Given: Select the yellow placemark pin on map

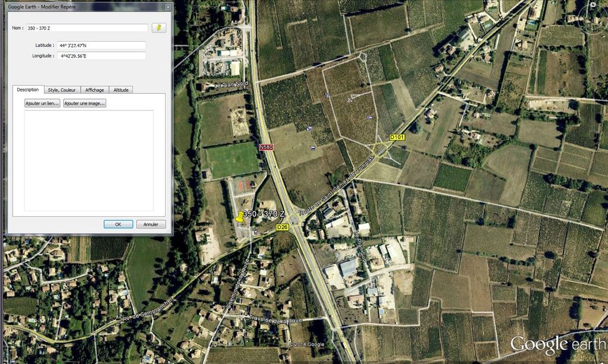Looking at the screenshot, I should pyautogui.click(x=239, y=217).
